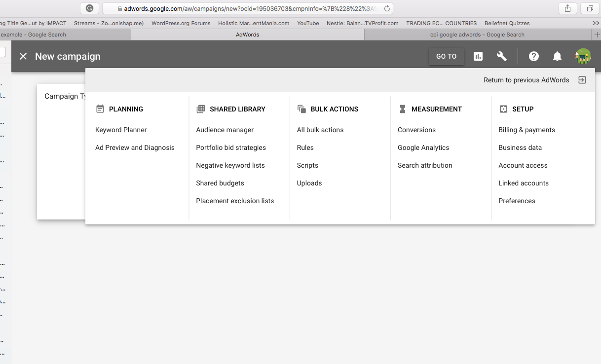601x364 pixels.
Task: Click the Bulk Actions copy icon
Action: tap(301, 109)
